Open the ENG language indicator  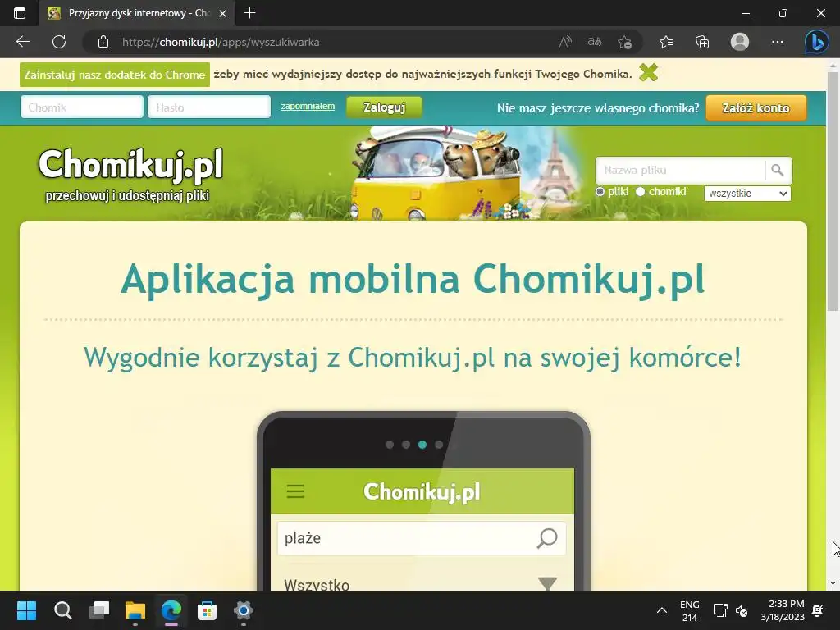689,610
